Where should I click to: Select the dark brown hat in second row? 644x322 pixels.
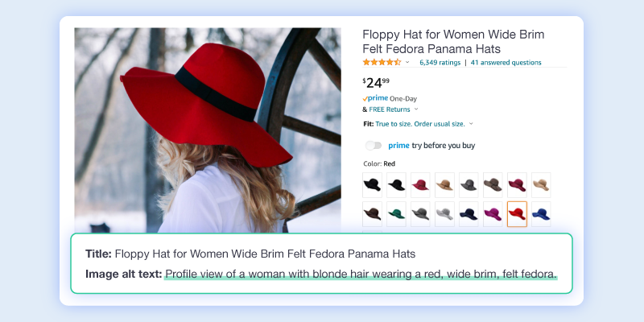coord(372,214)
